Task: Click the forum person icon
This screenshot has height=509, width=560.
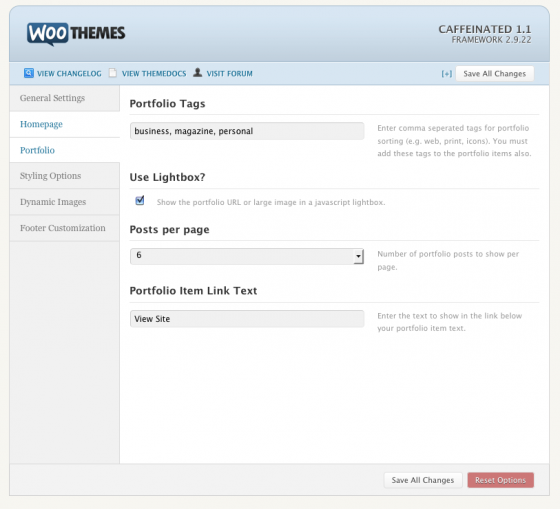Action: coord(198,73)
